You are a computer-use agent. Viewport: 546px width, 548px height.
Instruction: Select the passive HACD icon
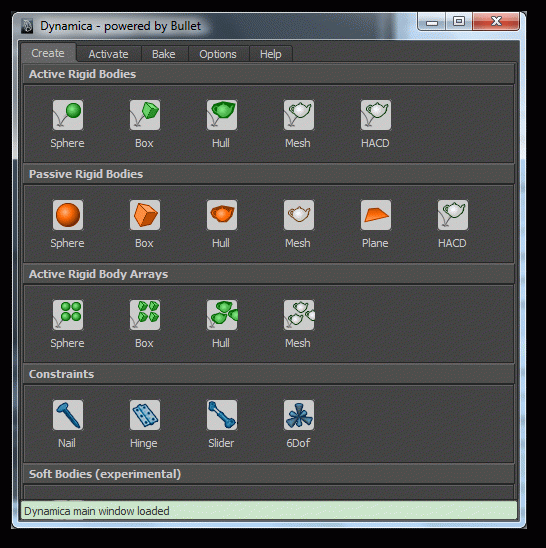pos(453,215)
